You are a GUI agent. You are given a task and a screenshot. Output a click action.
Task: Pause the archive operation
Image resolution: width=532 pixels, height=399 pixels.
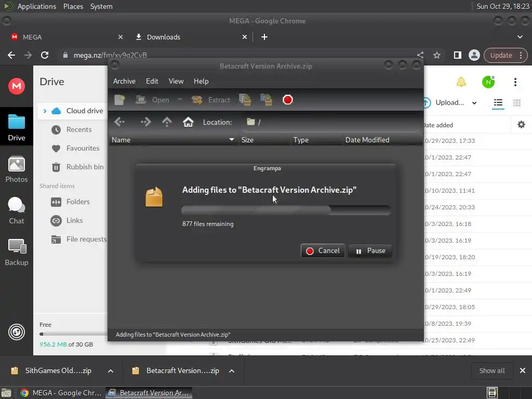370,251
